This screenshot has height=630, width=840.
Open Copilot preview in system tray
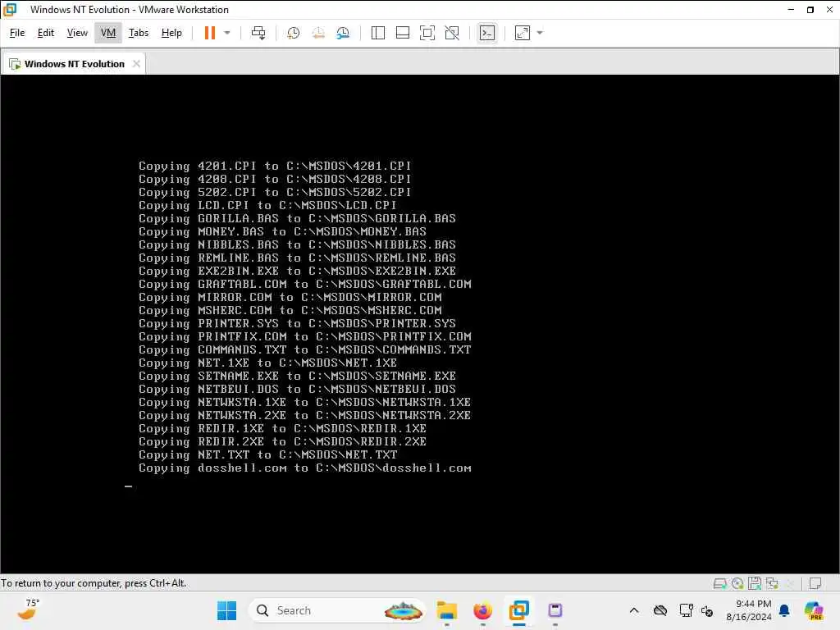tap(814, 610)
